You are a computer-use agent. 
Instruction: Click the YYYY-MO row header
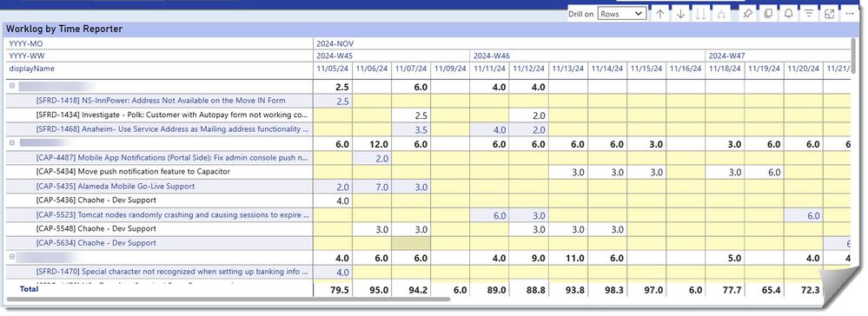25,43
